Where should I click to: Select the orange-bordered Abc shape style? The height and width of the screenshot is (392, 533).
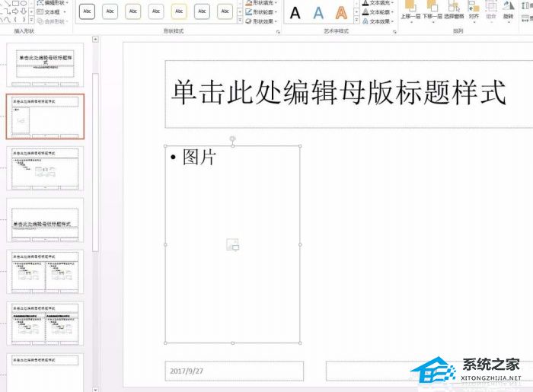tap(180, 12)
